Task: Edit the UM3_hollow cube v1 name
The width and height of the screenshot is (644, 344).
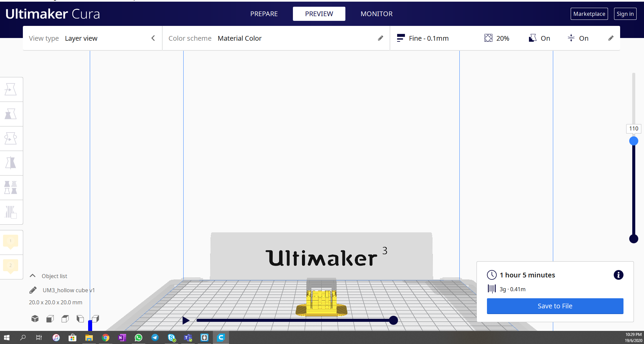Action: pos(33,290)
